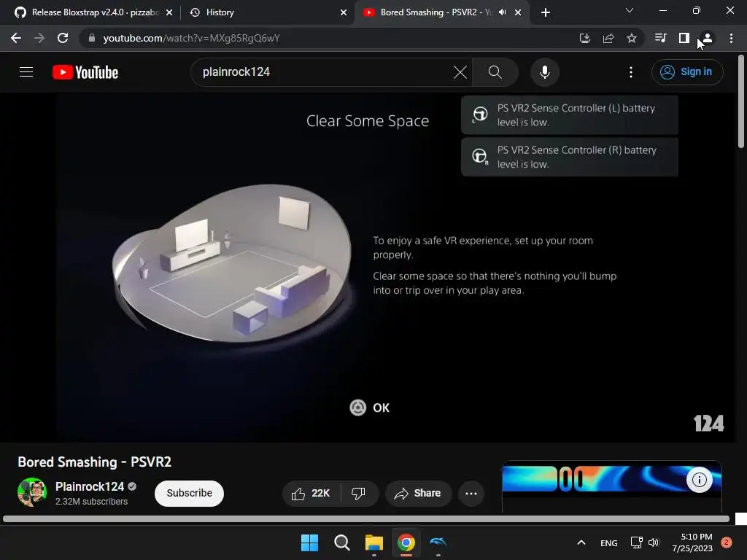This screenshot has width=747, height=560.
Task: Open the network tray icon
Action: [x=636, y=542]
